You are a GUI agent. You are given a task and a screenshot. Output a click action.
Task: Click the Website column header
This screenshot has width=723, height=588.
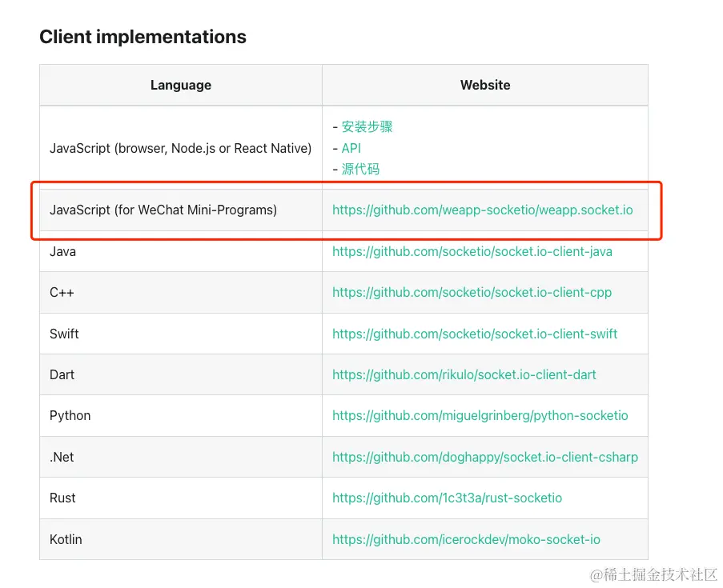(x=485, y=86)
